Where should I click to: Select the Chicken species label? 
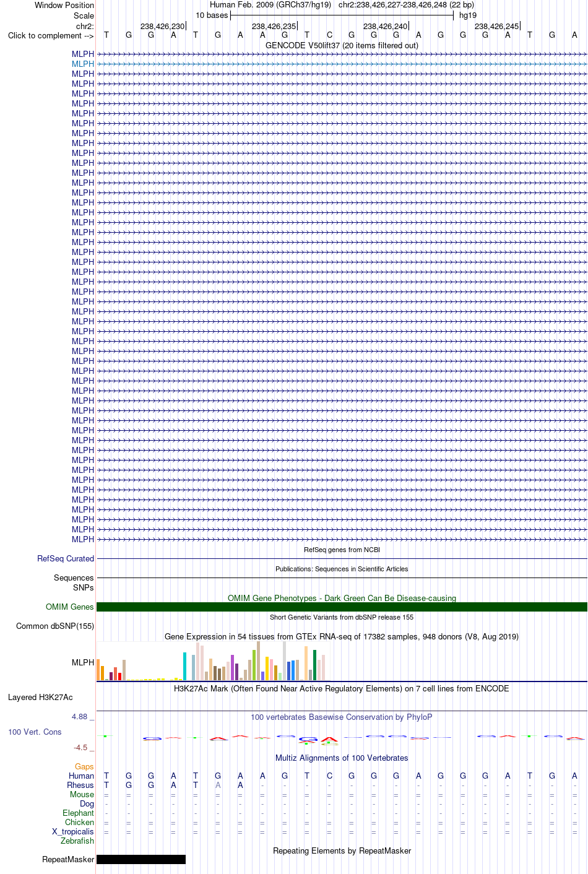(x=79, y=822)
